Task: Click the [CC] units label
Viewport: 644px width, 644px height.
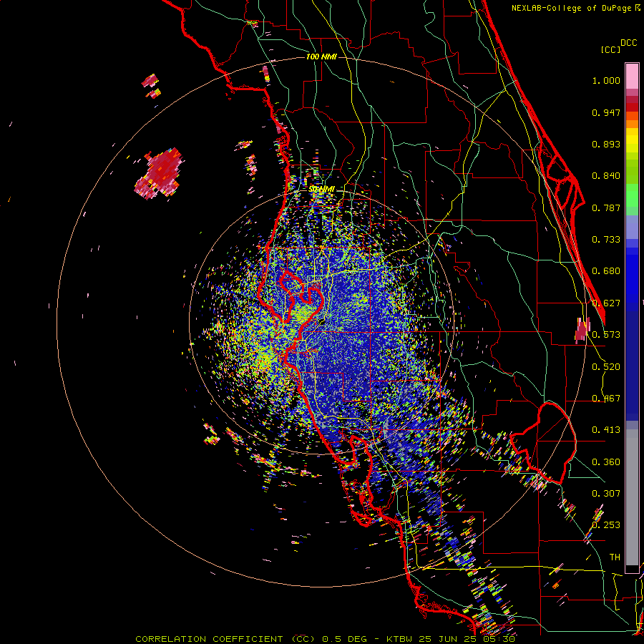Action: pos(610,49)
